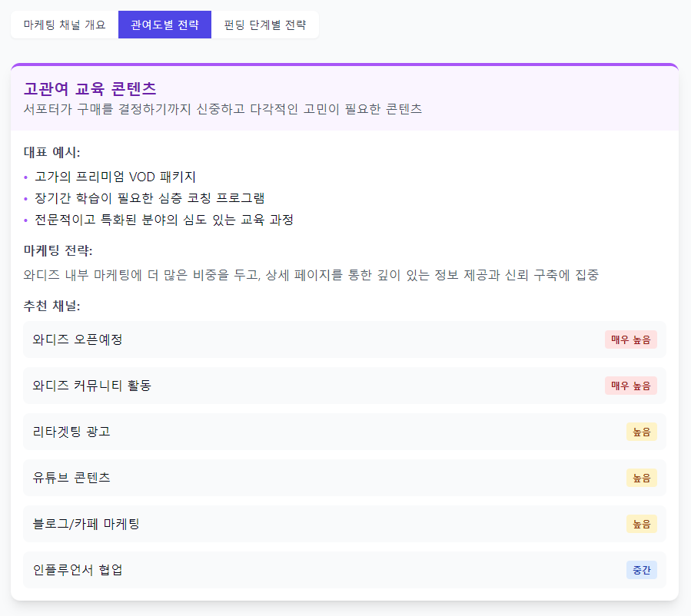
Task: Select the 유튜브 콘텐츠 channel row
Action: (344, 478)
